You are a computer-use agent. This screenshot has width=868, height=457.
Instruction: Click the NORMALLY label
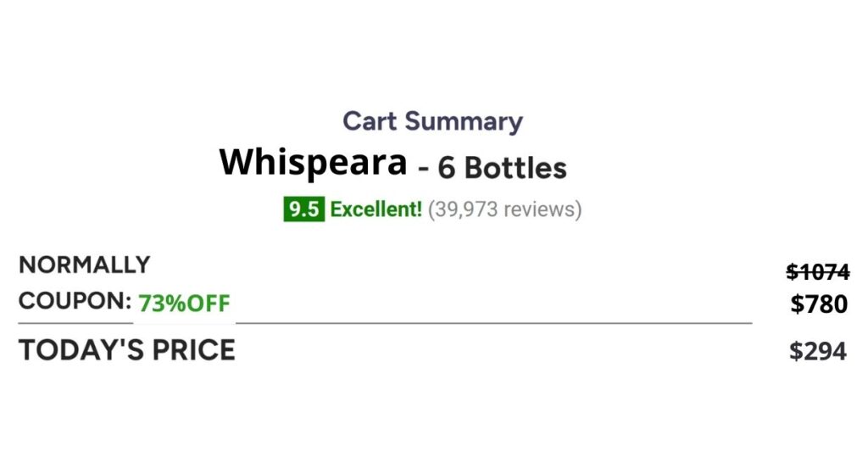coord(84,265)
